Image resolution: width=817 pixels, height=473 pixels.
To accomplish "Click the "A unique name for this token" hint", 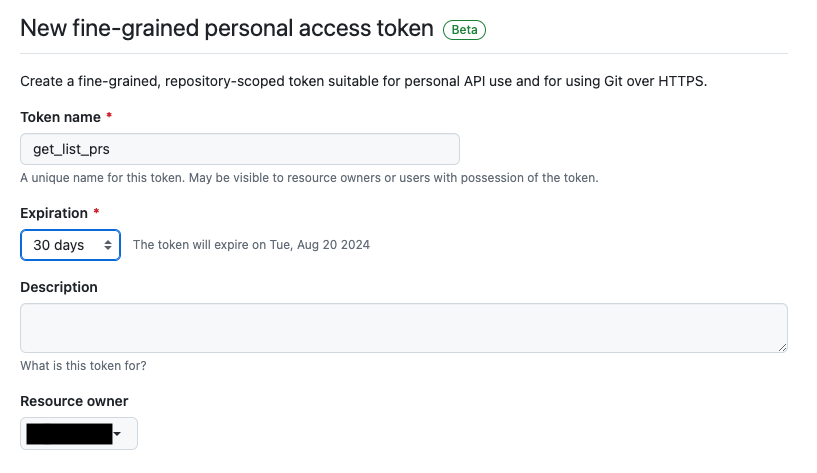I will 309,178.
